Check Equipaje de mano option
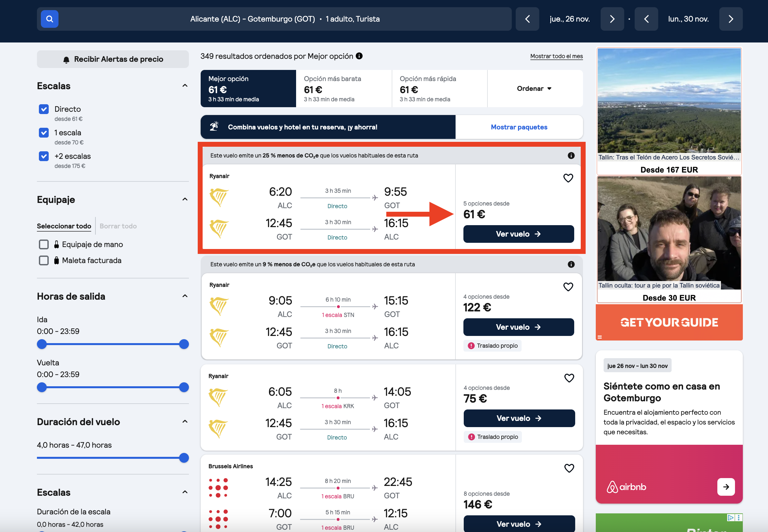This screenshot has height=532, width=768. [44, 244]
